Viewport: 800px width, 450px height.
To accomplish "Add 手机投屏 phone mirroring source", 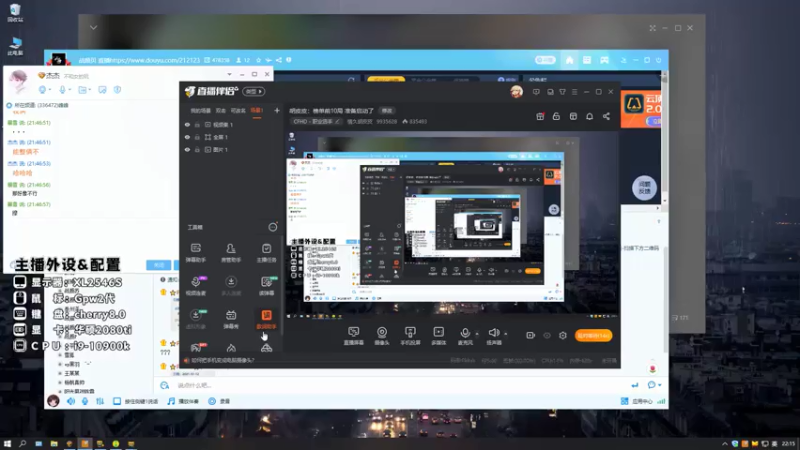I will pos(410,336).
